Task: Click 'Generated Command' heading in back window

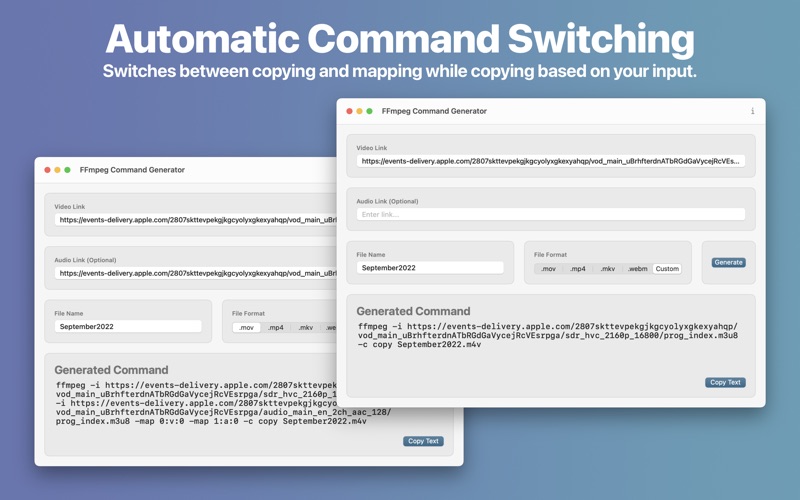Action: (x=111, y=370)
